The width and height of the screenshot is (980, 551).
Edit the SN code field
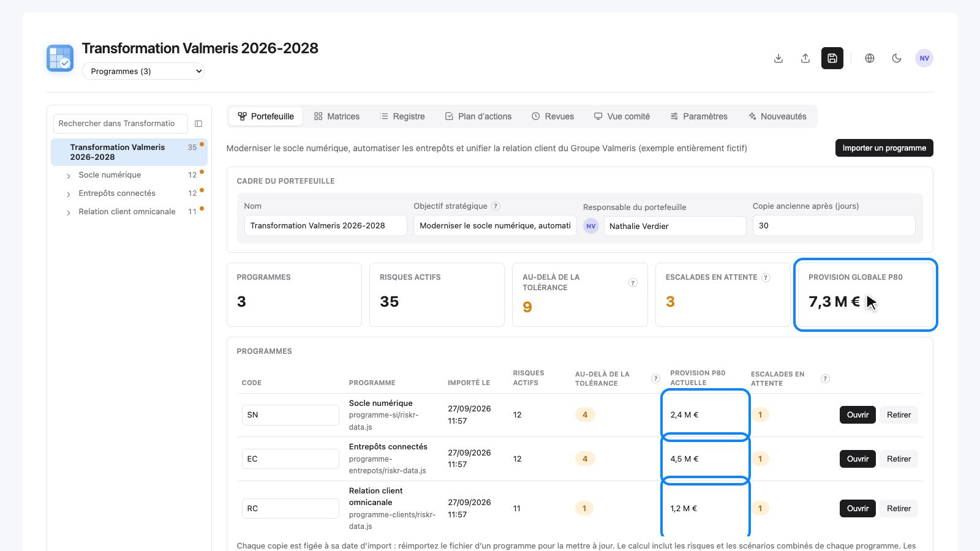(x=290, y=414)
